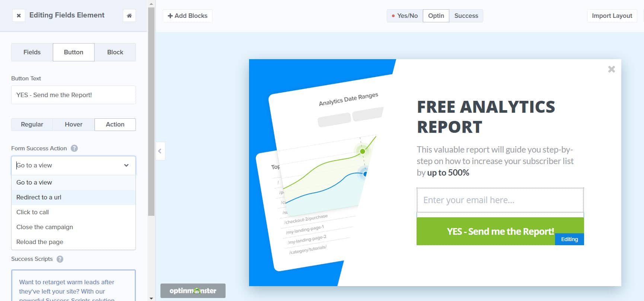Choose the 'Click to call' option
Screen dimensions: 644x301
73,212
